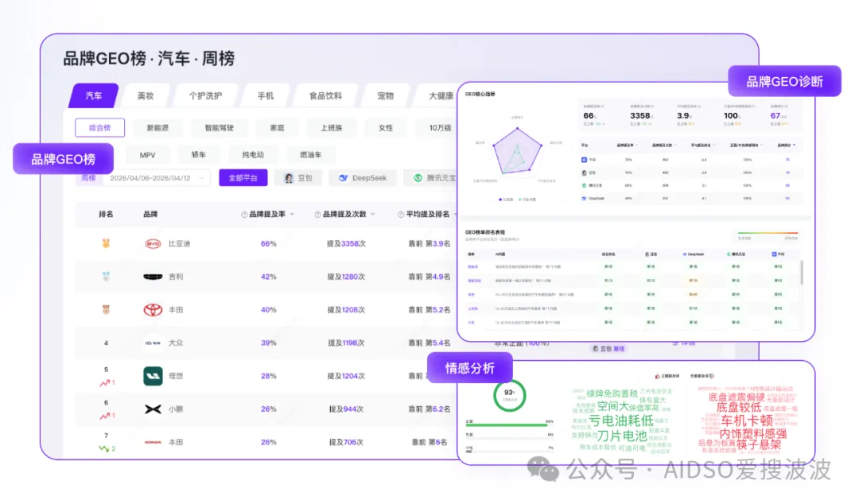This screenshot has height=504, width=859.
Task: Click the gold medal icon for rank one
Action: point(106,243)
